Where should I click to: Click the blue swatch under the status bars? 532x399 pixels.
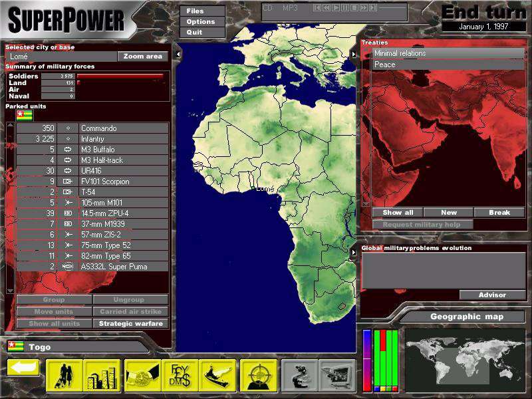pos(376,389)
